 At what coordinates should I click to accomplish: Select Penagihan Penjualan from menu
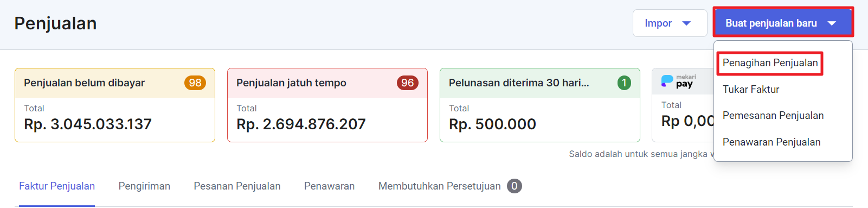[770, 63]
